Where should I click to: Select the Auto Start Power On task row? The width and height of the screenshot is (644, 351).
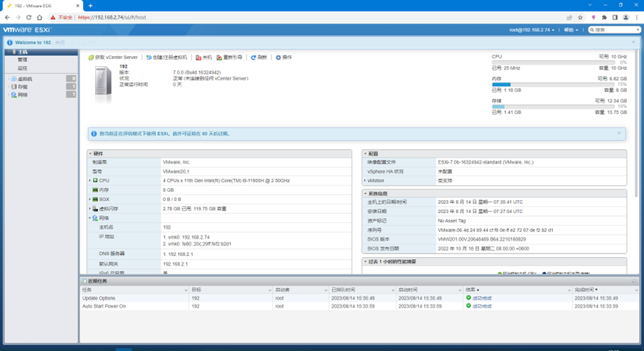click(x=360, y=306)
